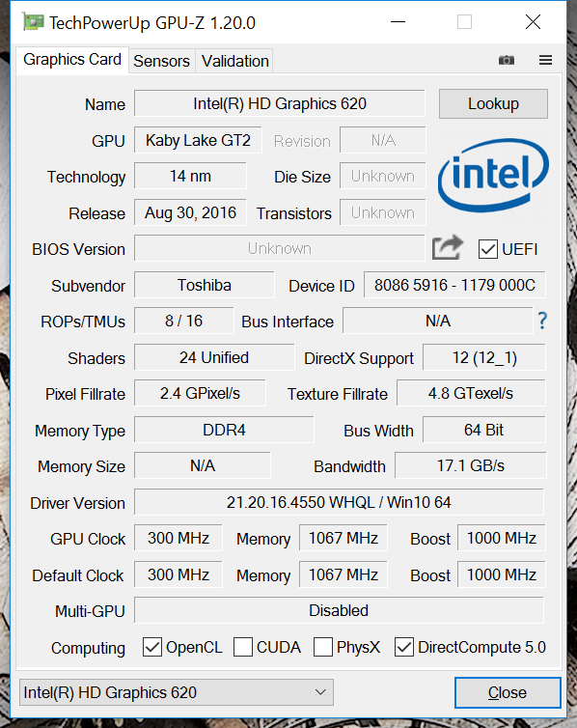Toggle the PhysX checkbox
This screenshot has width=577, height=728.
[x=323, y=647]
